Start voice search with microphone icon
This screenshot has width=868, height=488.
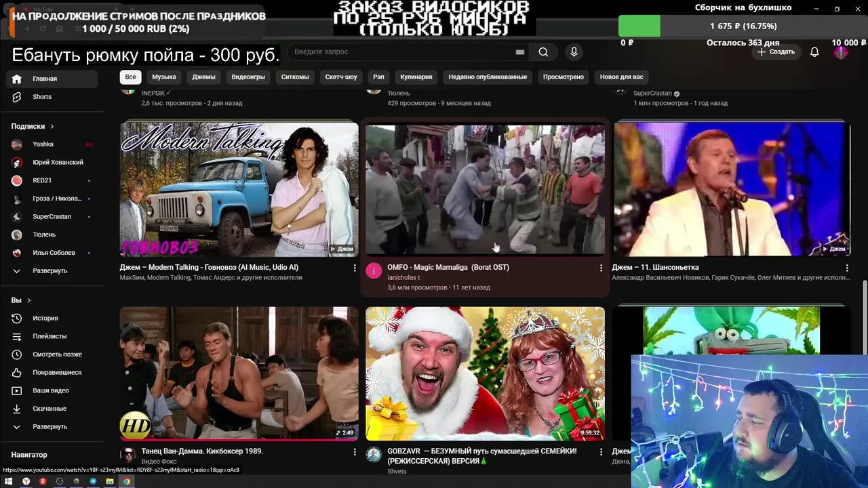point(574,52)
